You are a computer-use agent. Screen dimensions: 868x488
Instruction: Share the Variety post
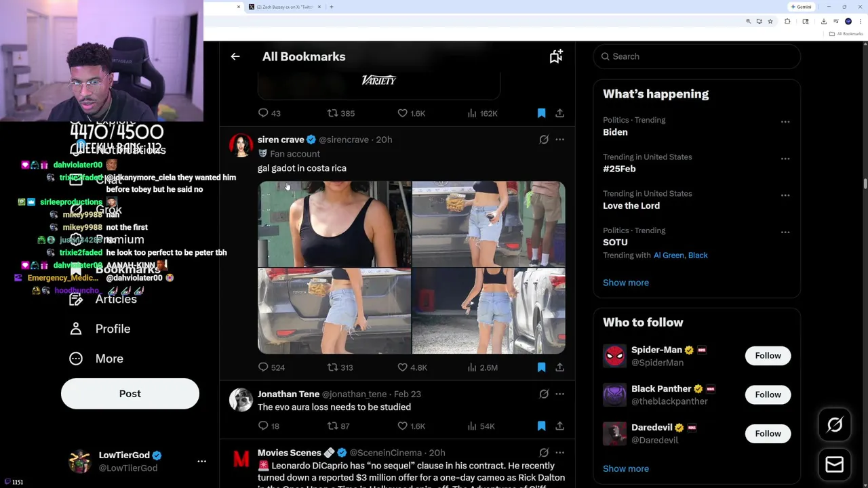[x=560, y=113]
